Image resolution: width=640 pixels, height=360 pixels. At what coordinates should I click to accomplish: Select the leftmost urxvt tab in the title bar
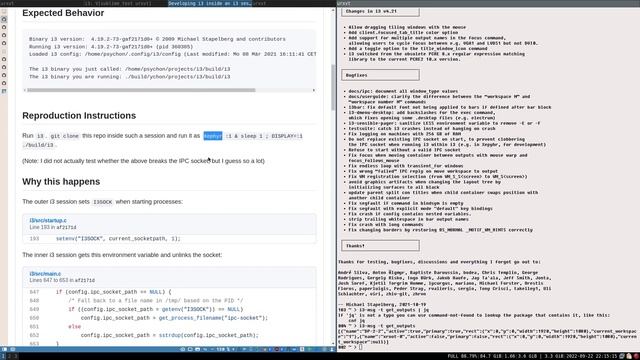point(41,3)
